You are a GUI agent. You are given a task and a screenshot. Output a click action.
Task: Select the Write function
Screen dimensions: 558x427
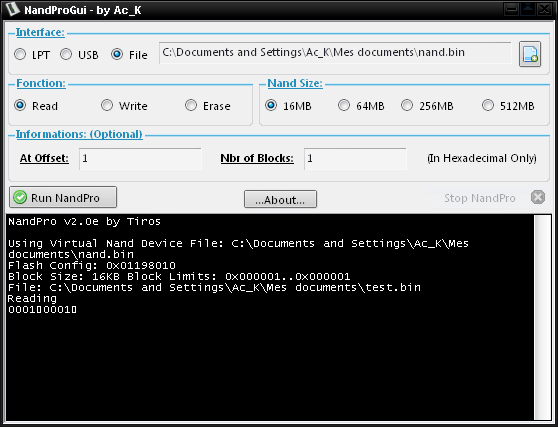(107, 105)
